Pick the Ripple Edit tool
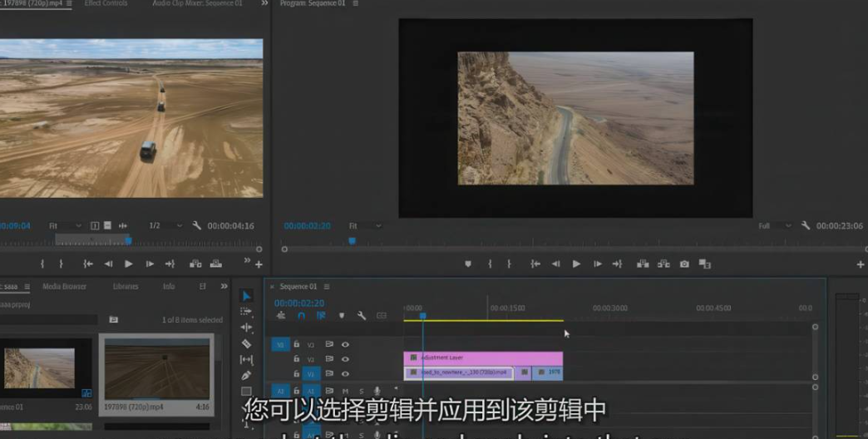This screenshot has width=868, height=439. pyautogui.click(x=246, y=328)
